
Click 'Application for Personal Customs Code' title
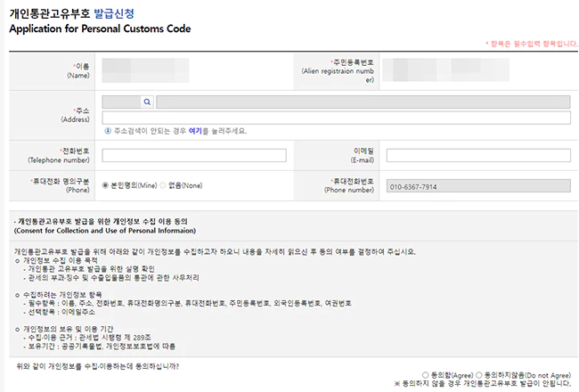[100, 29]
